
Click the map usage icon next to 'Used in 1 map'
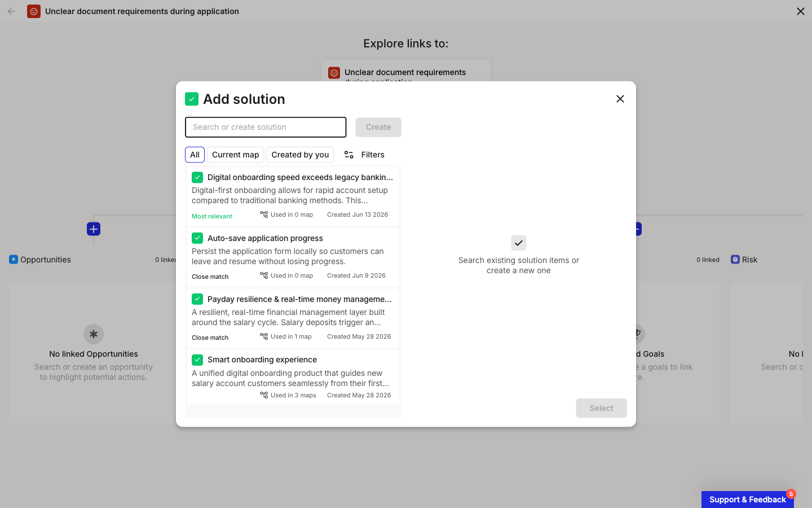[264, 336]
